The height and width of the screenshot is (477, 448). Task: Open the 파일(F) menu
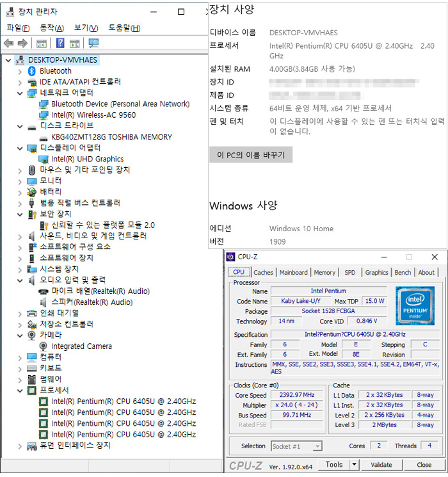point(19,28)
